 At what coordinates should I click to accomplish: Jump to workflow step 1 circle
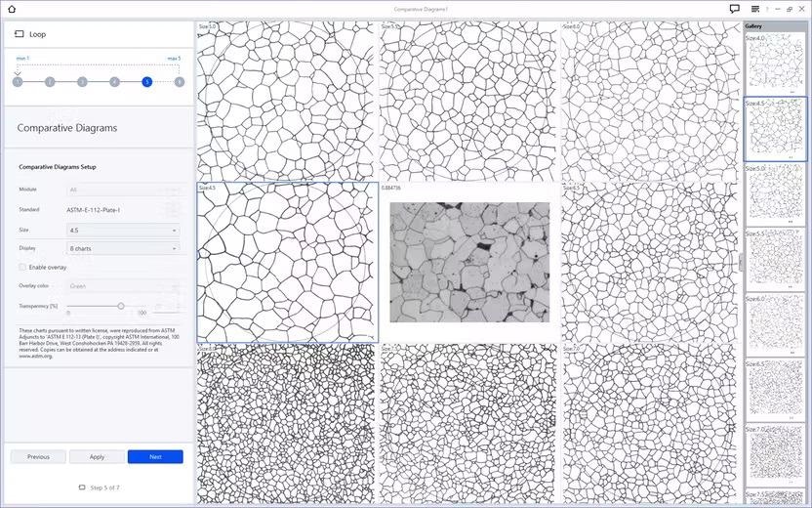tap(18, 82)
